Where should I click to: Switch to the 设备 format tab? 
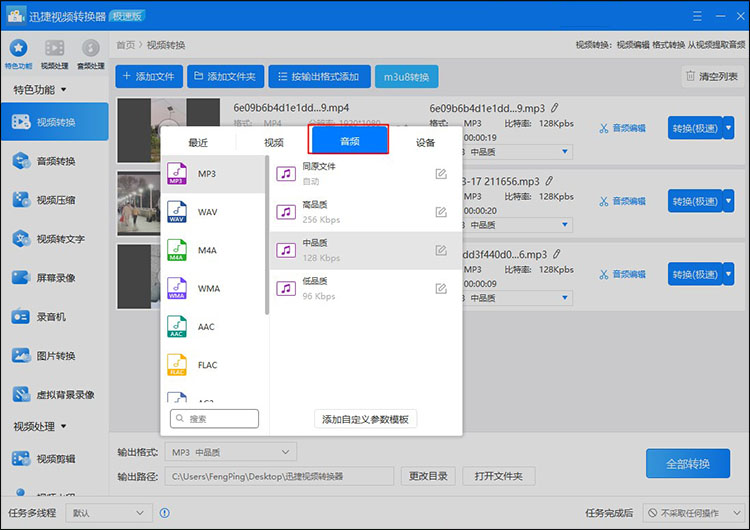pos(425,142)
